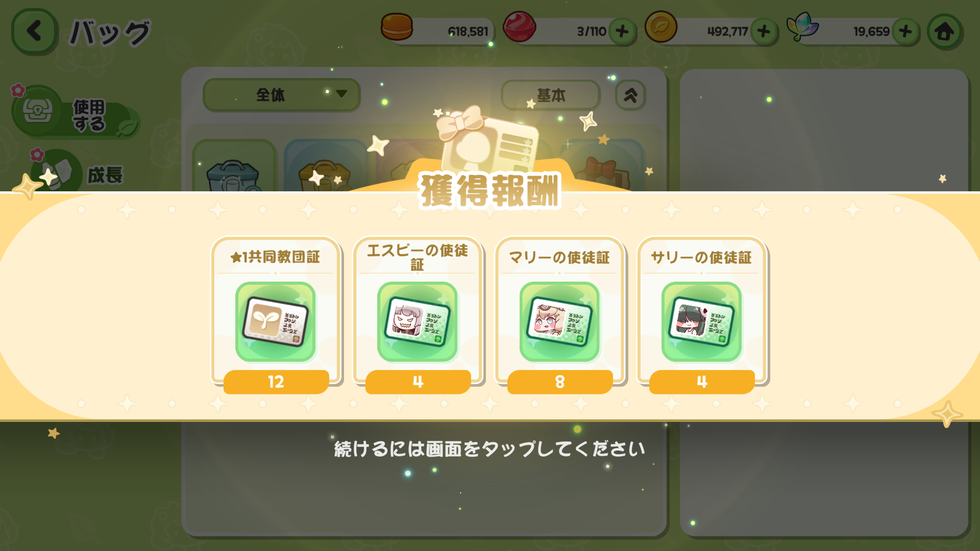Add more red candy stamina

point(622,32)
